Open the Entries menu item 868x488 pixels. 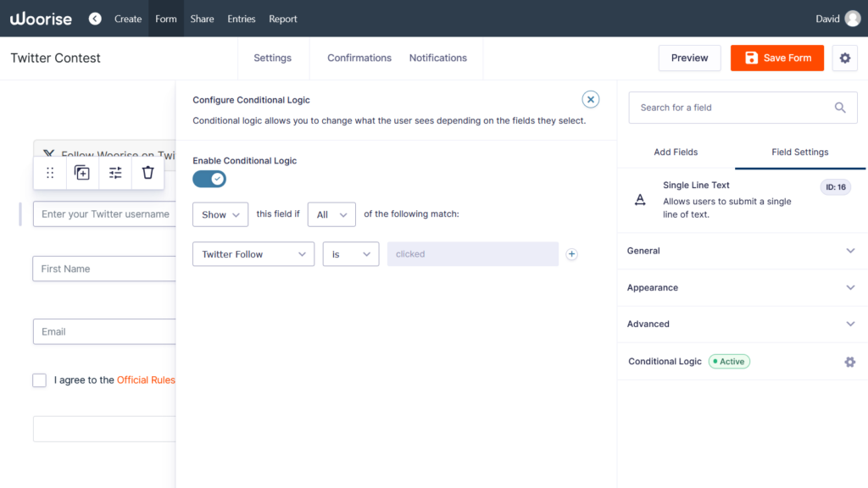(x=242, y=18)
